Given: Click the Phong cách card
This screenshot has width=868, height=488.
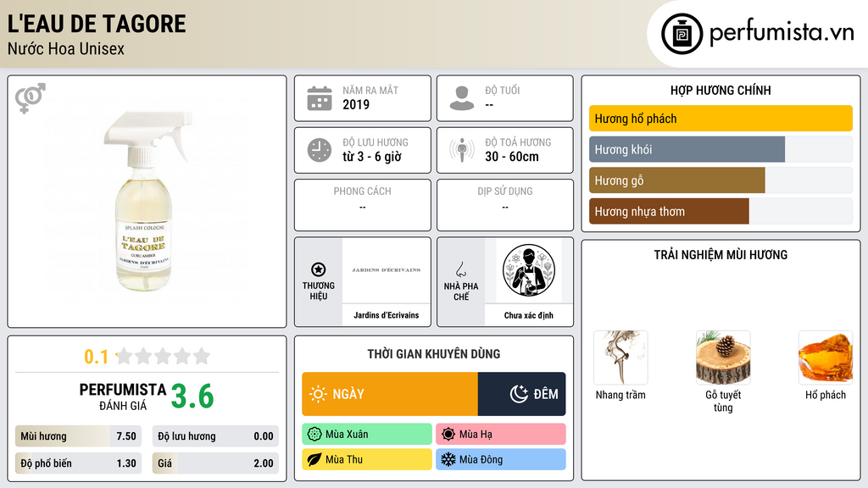Looking at the screenshot, I should 363,205.
